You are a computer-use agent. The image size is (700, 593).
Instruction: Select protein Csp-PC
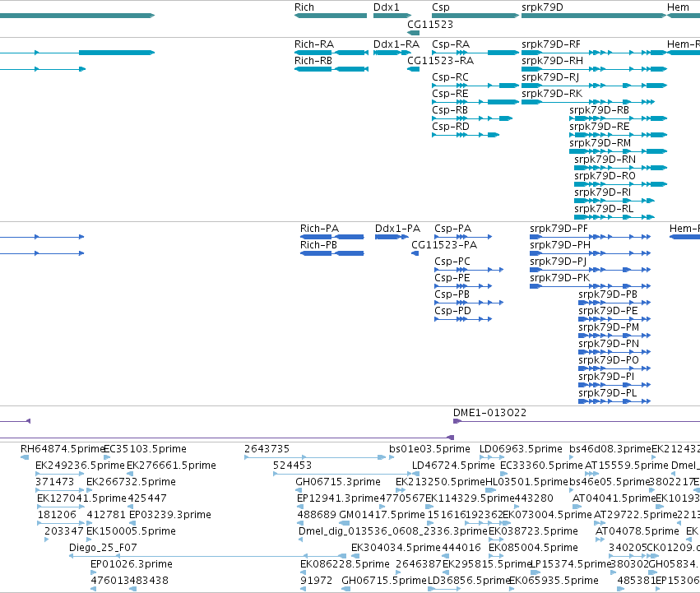click(452, 262)
